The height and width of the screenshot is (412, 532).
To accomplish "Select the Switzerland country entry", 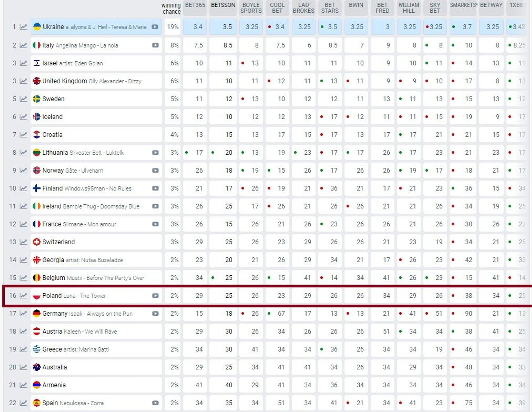I will click(96, 242).
